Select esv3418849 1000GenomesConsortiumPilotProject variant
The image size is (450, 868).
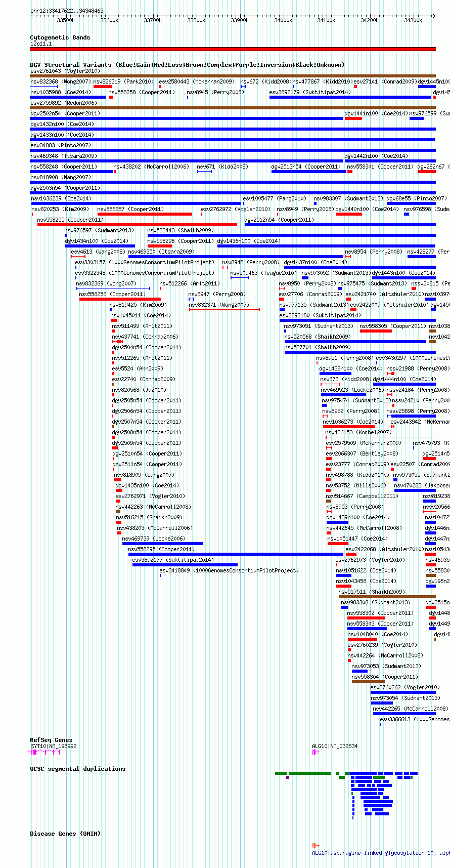pyautogui.click(x=229, y=570)
